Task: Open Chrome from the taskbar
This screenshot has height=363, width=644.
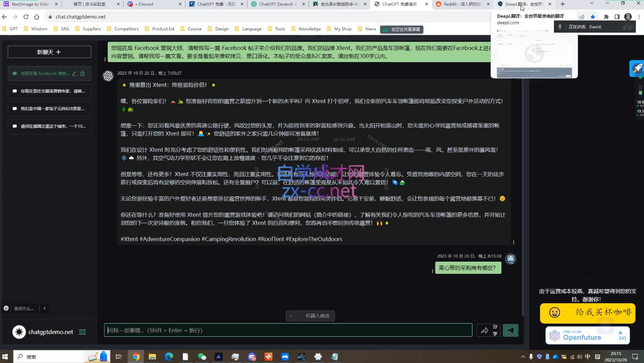Action: pos(136,357)
